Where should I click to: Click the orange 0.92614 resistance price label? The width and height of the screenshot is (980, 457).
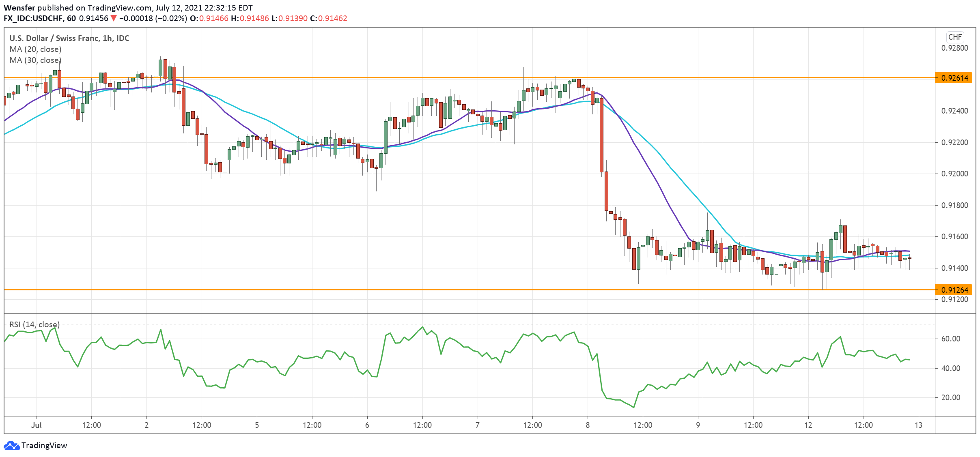(x=954, y=78)
